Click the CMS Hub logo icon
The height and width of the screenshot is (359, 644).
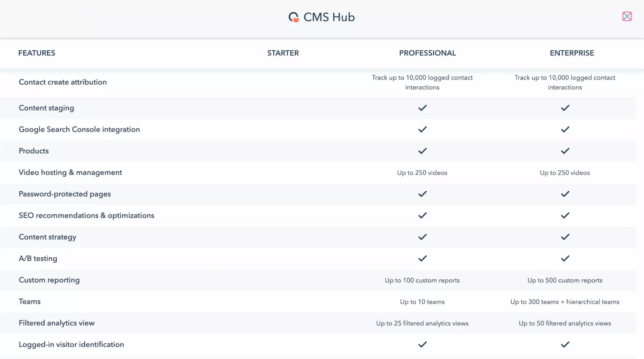(x=294, y=17)
